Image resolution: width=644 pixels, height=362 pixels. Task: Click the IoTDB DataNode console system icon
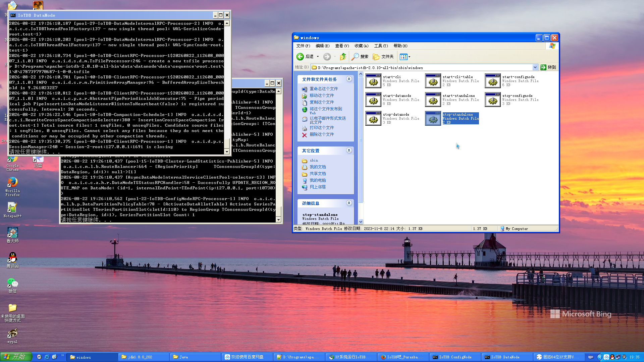coord(13,15)
